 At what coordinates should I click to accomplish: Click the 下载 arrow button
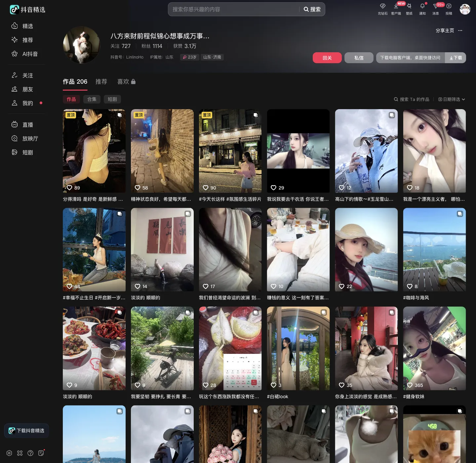pos(456,58)
